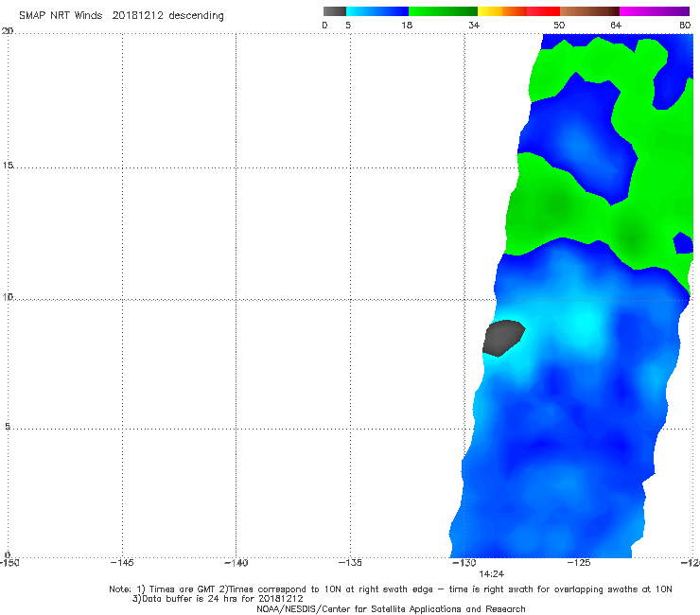Click the longitude label '-145'
This screenshot has height=615, width=700.
(x=122, y=562)
